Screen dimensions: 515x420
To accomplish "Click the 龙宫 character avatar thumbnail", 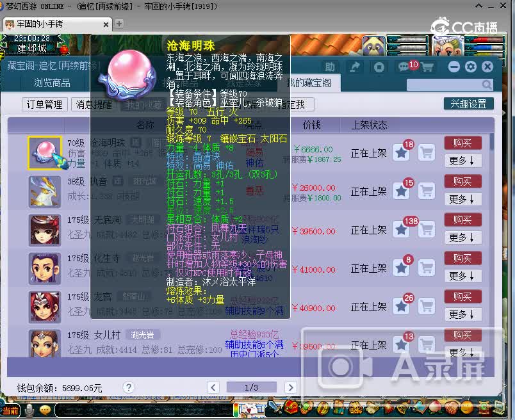I will 45,307.
